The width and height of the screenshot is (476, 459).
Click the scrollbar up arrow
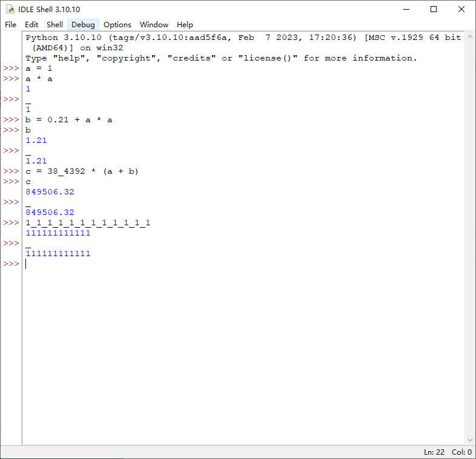pyautogui.click(x=470, y=36)
